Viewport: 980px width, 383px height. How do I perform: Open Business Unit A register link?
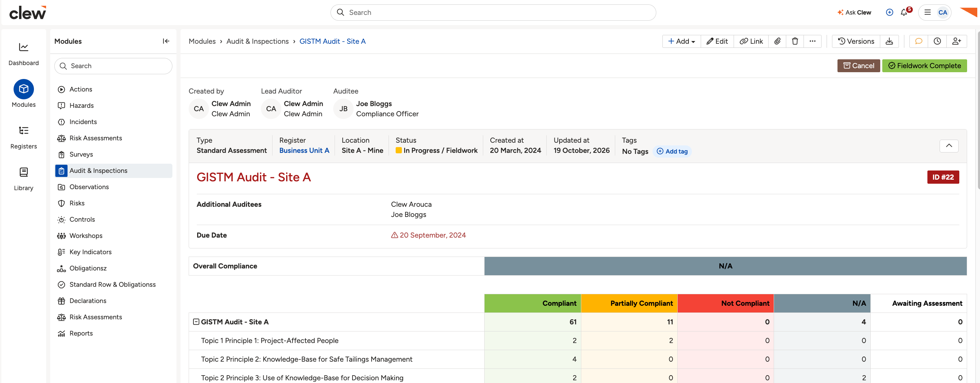[304, 150]
